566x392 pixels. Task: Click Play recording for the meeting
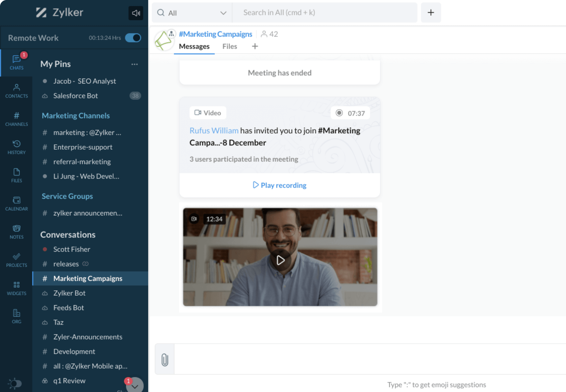279,185
